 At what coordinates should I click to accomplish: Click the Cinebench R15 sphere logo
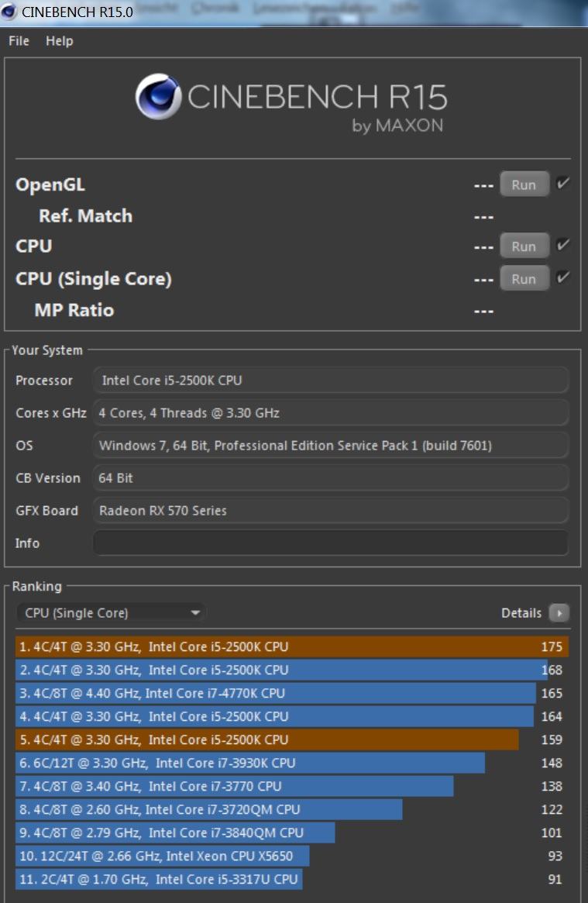(158, 97)
